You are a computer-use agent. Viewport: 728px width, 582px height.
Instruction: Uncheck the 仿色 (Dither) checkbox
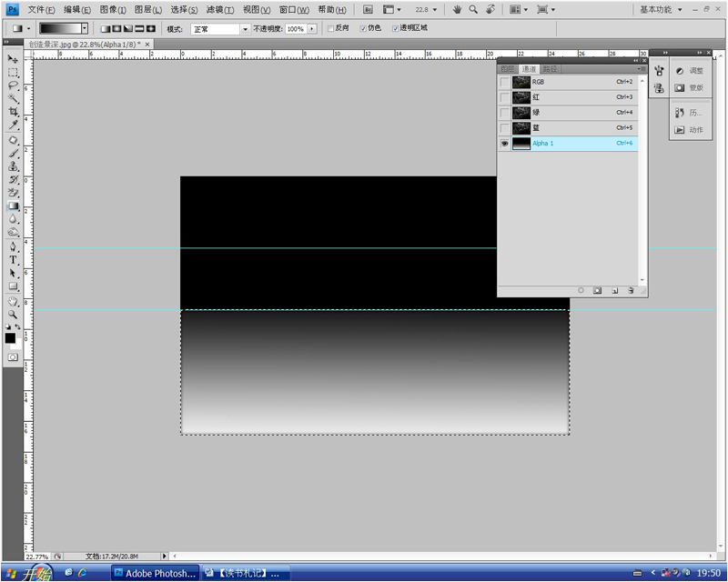click(364, 28)
